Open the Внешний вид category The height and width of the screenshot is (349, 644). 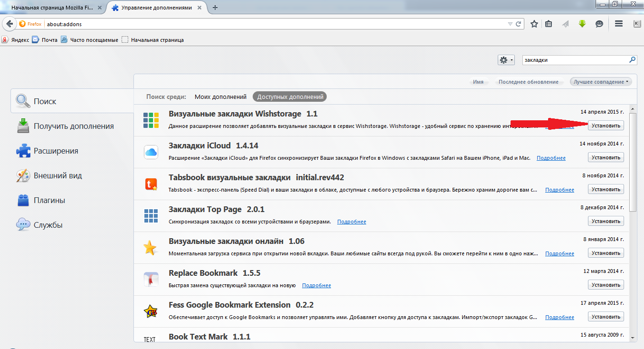[x=72, y=175]
